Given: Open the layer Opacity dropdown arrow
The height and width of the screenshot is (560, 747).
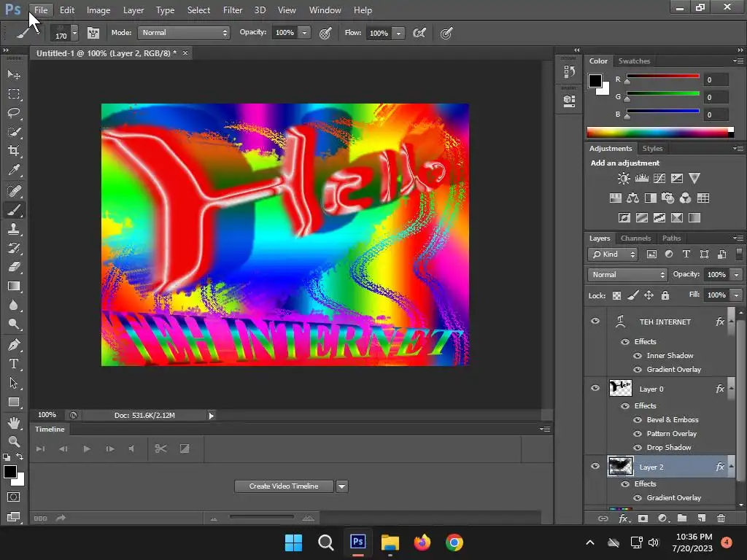Looking at the screenshot, I should [x=737, y=275].
